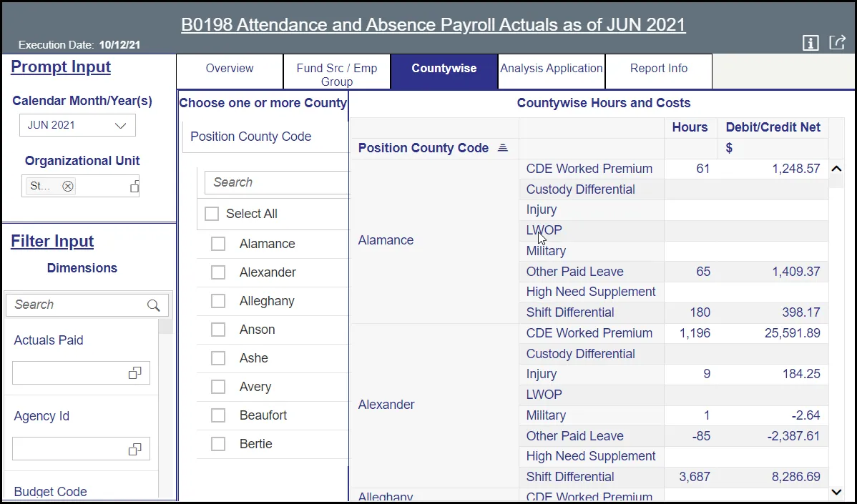Open the Calendar Month/Year dropdown
Screen dimensions: 857x504
[x=77, y=125]
